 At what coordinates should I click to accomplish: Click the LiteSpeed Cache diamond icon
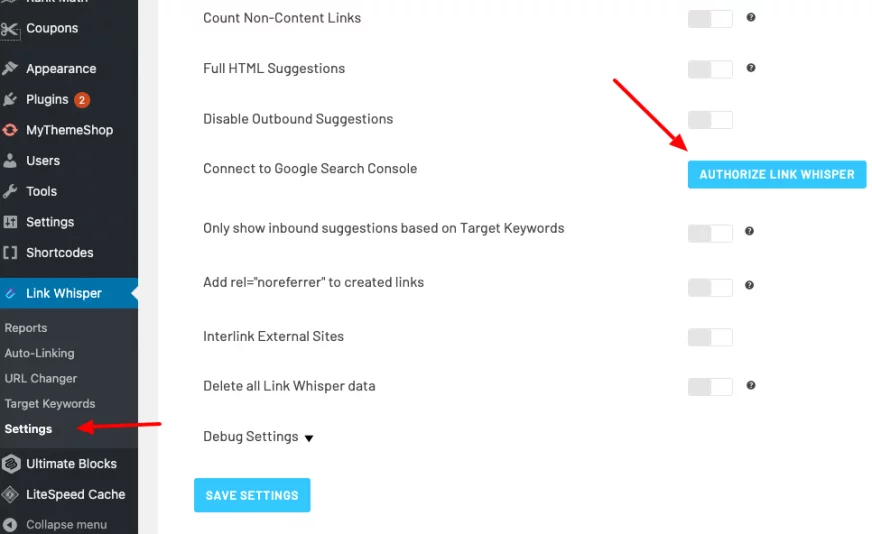click(x=11, y=495)
